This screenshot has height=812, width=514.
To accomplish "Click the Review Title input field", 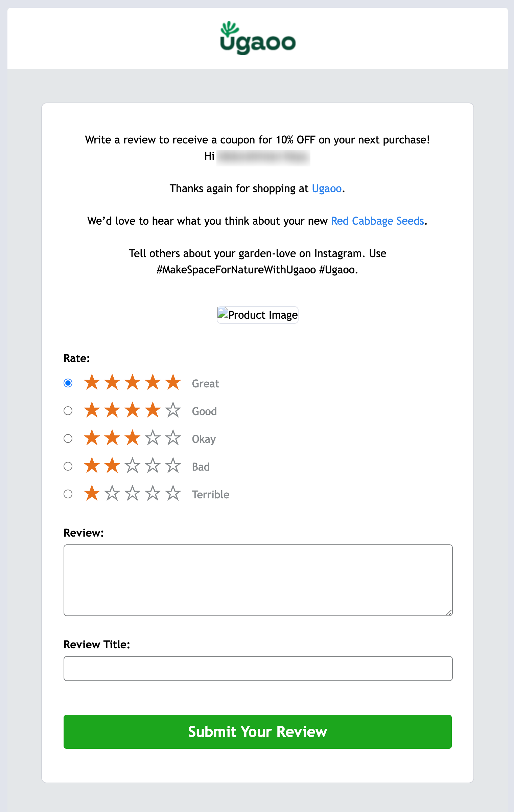I will click(x=258, y=669).
